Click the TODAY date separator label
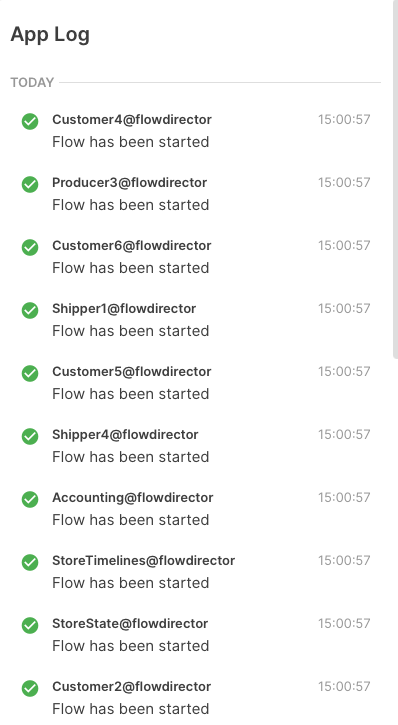The height and width of the screenshot is (725, 398). pos(32,82)
